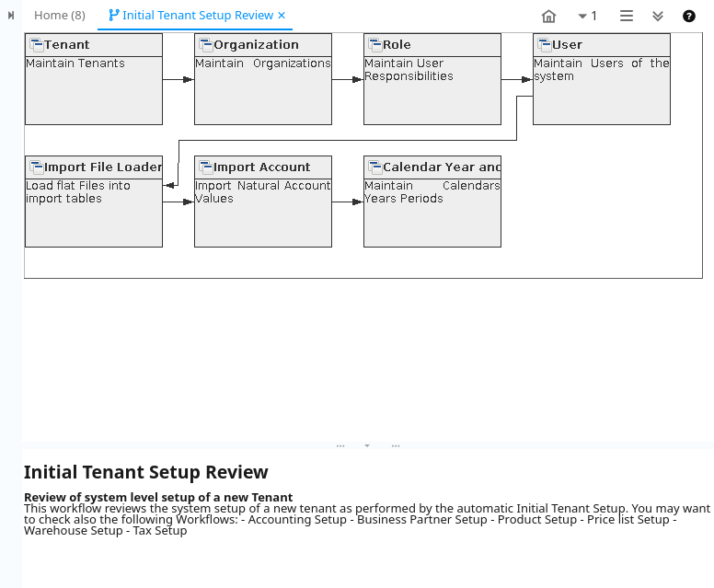The height and width of the screenshot is (588, 714).
Task: Switch to the Home (8) tab
Action: pos(60,16)
